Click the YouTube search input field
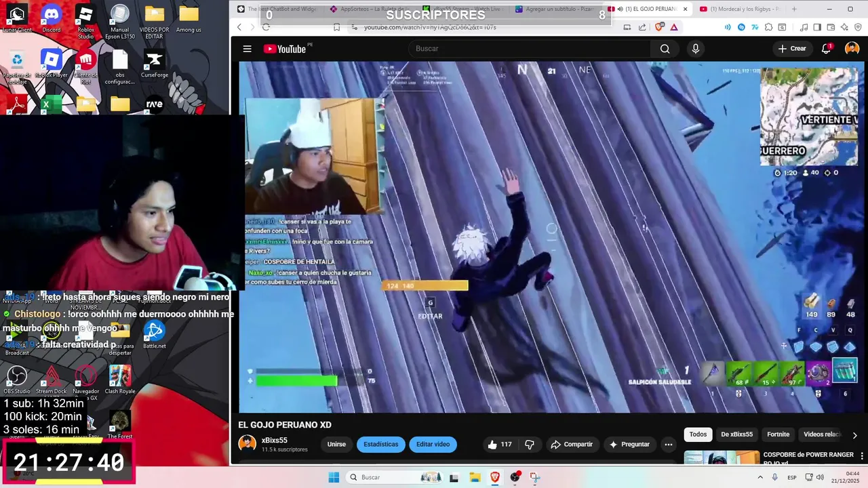 point(529,49)
